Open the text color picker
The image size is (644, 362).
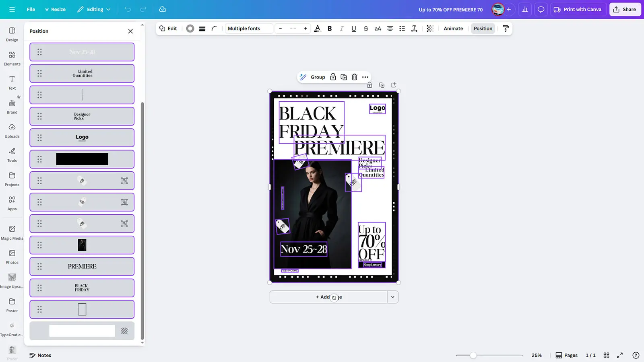[x=317, y=29]
